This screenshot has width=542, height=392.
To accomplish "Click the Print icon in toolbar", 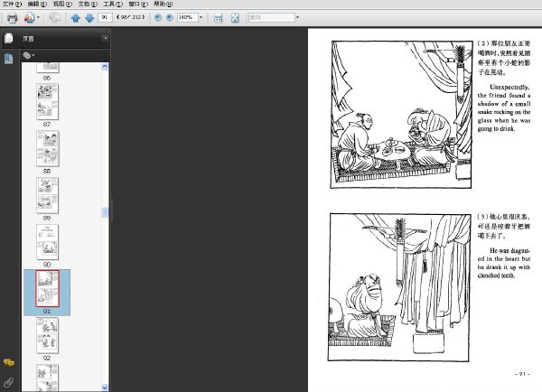I will (x=13, y=17).
